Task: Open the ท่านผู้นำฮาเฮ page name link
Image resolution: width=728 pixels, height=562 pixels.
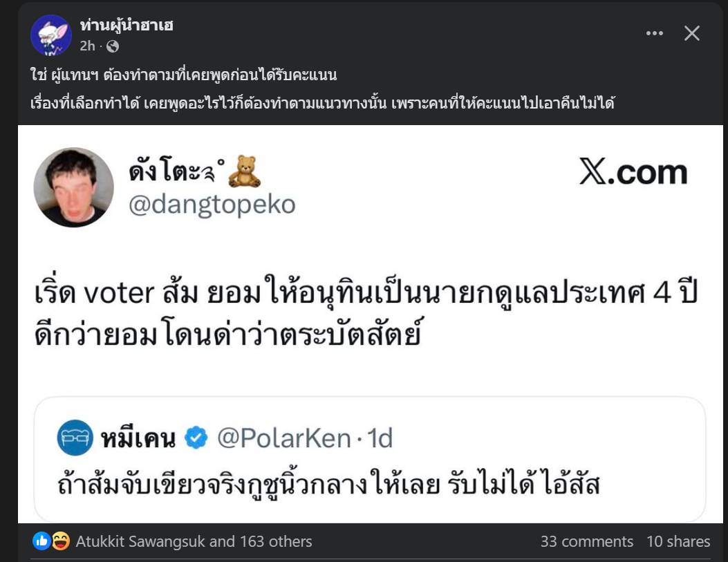Action: (x=127, y=26)
